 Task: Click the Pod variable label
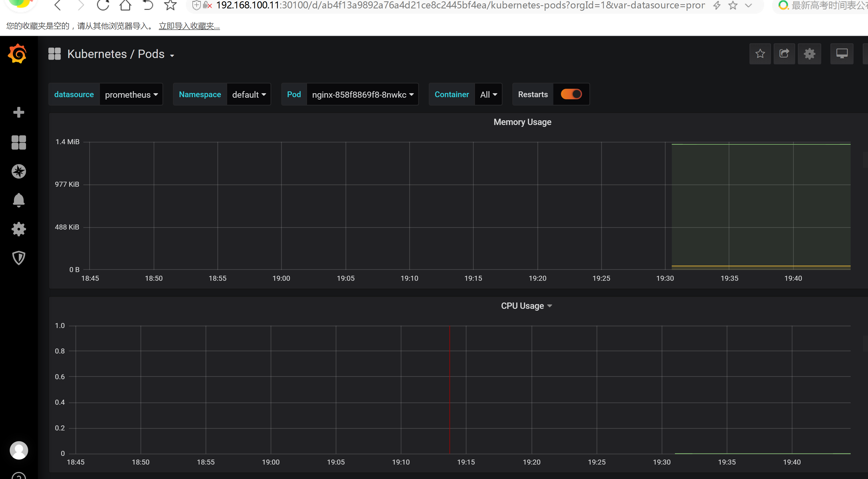(294, 95)
